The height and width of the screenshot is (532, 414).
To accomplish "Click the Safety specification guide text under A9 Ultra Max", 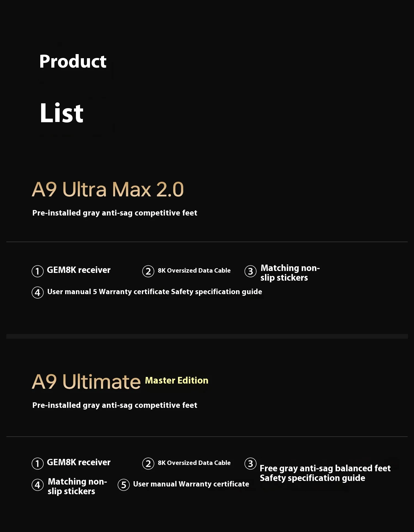I will coord(216,292).
